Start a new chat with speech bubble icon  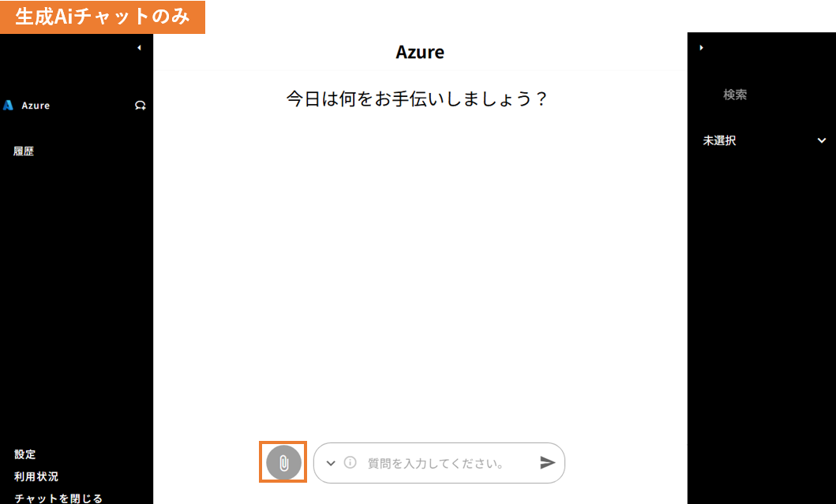click(141, 105)
